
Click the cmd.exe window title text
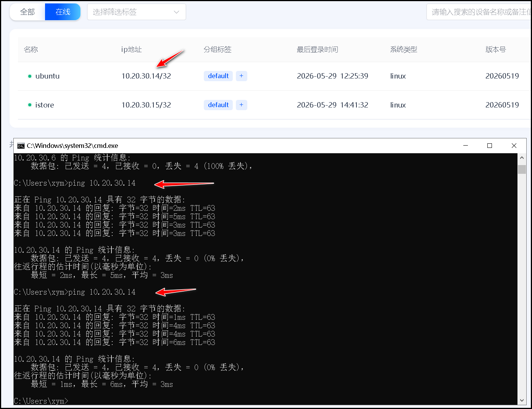(73, 146)
